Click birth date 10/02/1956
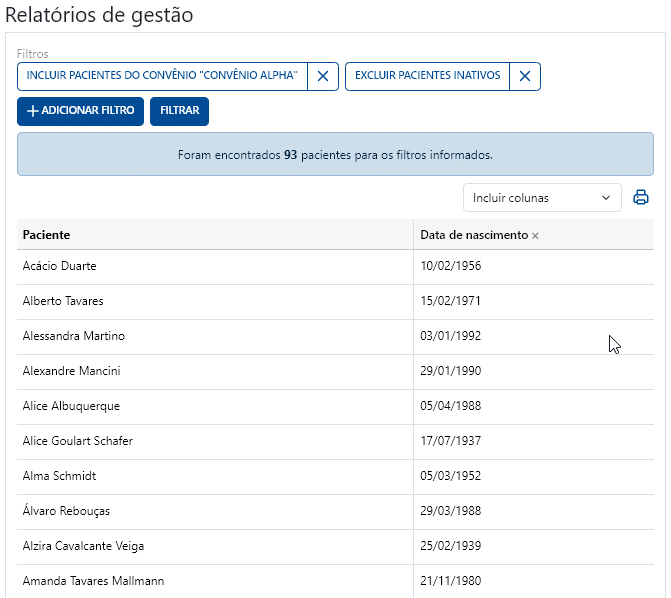Viewport: 671px width, 598px height. pos(451,266)
